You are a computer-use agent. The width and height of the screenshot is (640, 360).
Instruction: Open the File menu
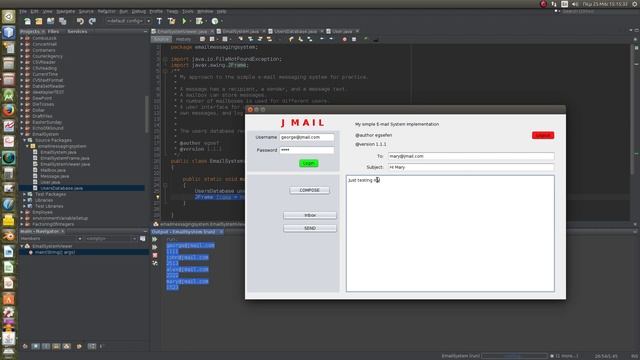[x=23, y=11]
